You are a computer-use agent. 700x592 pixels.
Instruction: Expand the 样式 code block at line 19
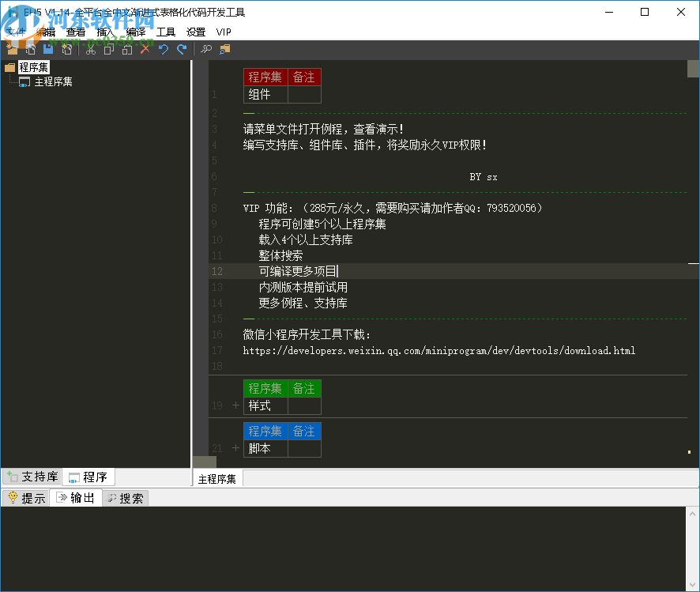[x=235, y=405]
